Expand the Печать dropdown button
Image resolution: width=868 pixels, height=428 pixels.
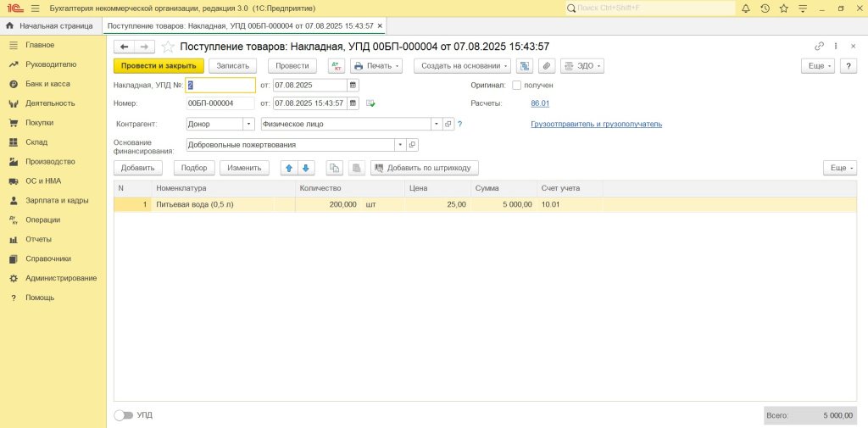click(376, 65)
